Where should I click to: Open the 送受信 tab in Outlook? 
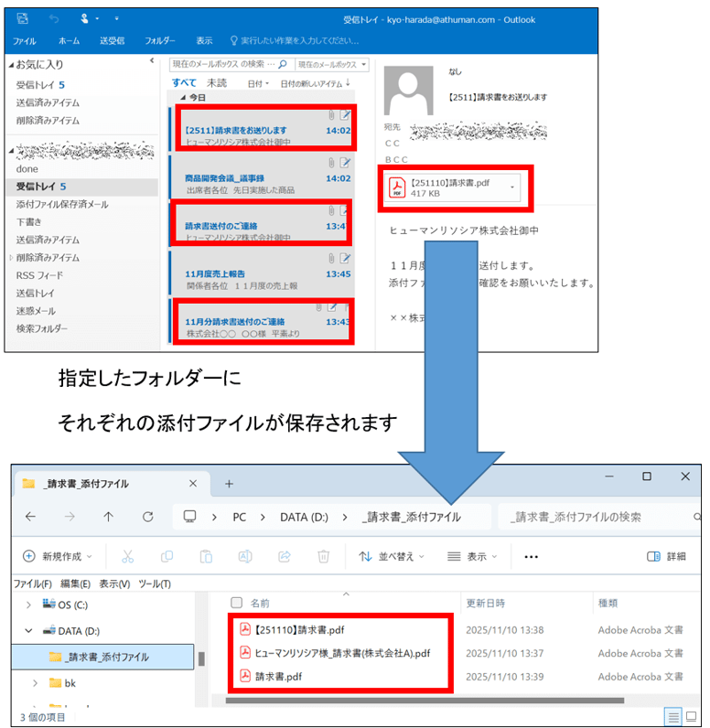tap(112, 41)
